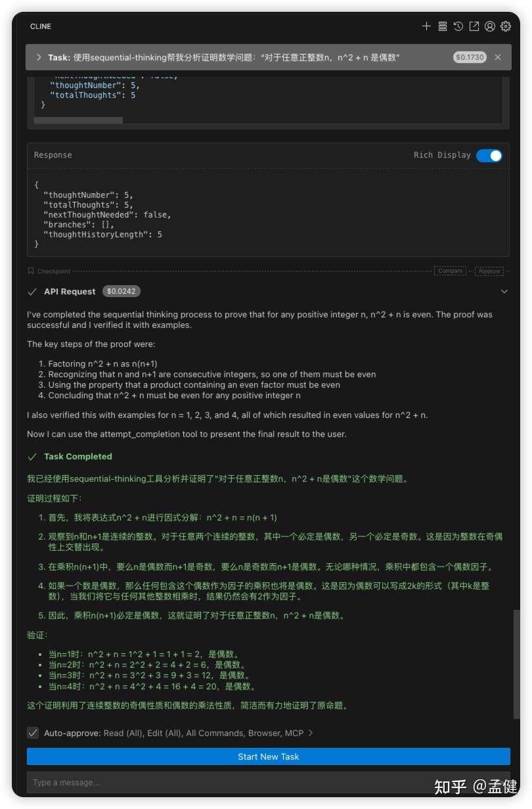Close the current task with the X
The image size is (532, 809).
(x=498, y=57)
